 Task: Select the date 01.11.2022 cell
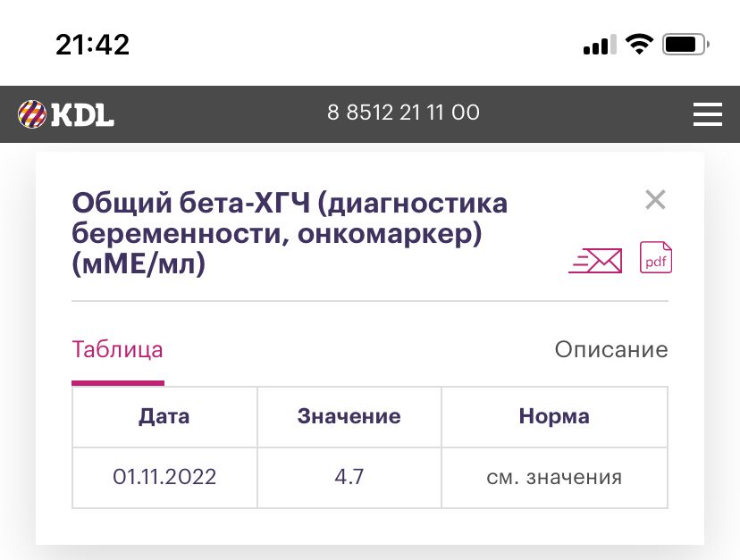tap(164, 477)
